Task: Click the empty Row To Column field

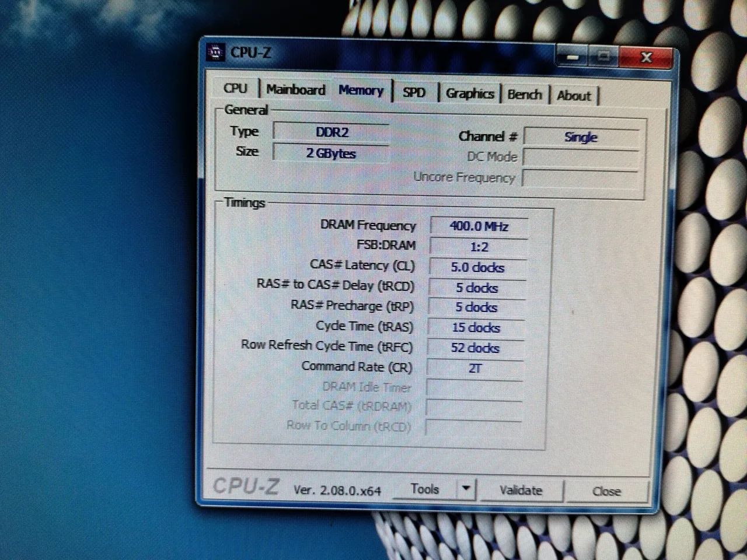Action: [473, 428]
